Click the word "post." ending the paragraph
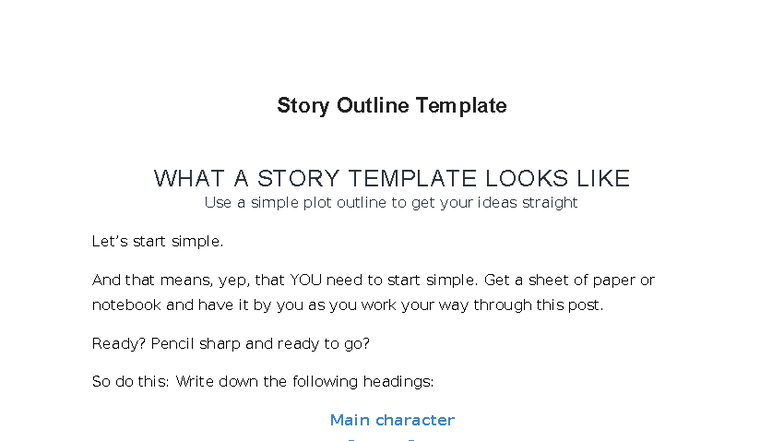This screenshot has width=784, height=441. coord(583,305)
